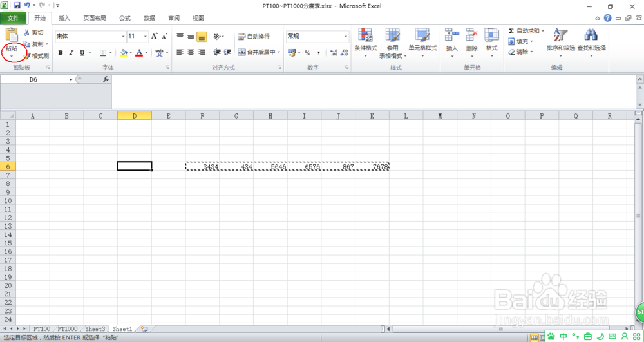Toggle Bold formatting

61,53
